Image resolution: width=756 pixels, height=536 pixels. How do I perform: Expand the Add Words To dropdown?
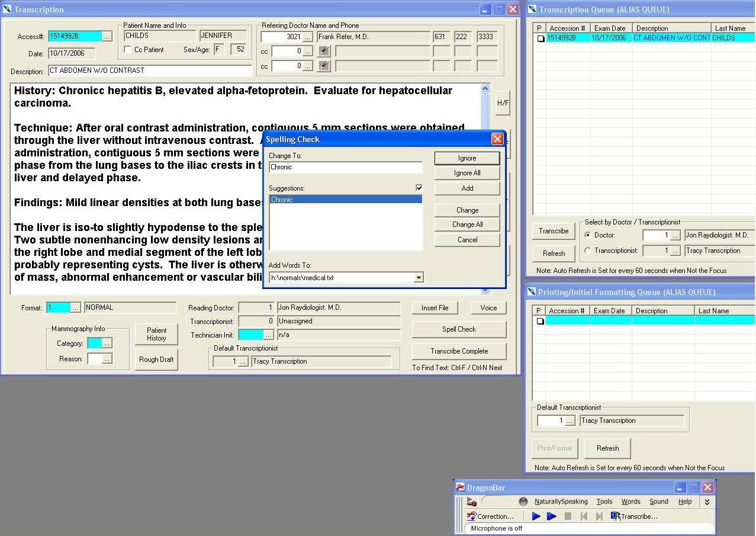coord(419,278)
